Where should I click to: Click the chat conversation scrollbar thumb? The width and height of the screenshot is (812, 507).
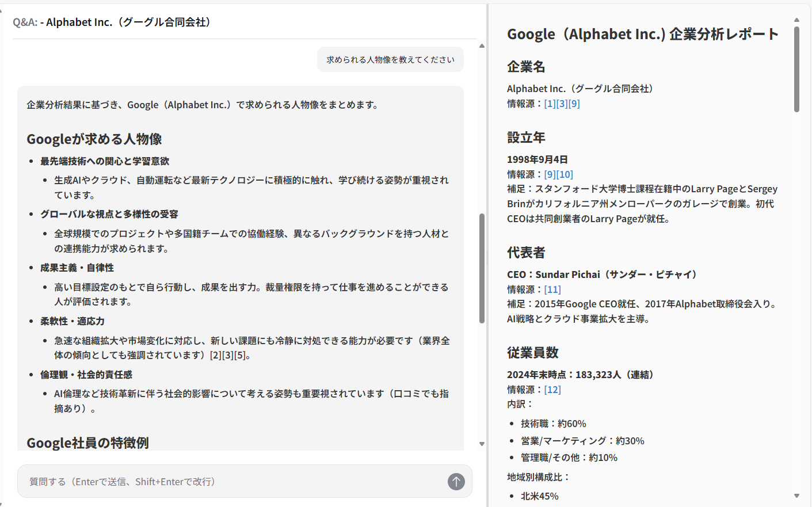(x=482, y=268)
